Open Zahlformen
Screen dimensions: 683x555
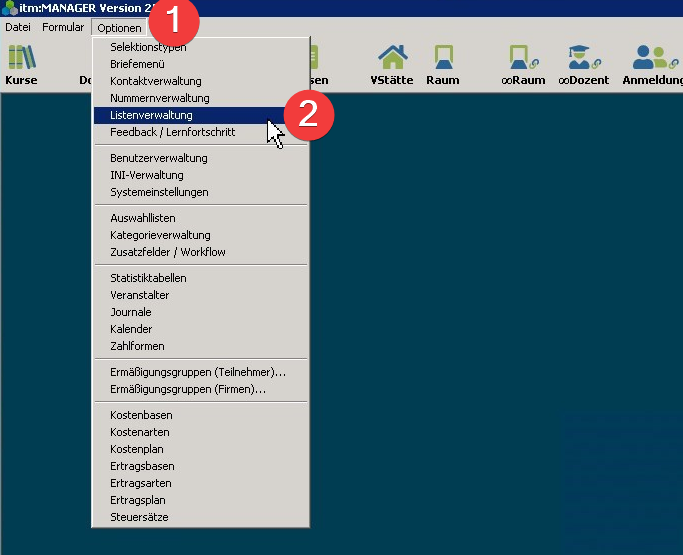(201, 346)
